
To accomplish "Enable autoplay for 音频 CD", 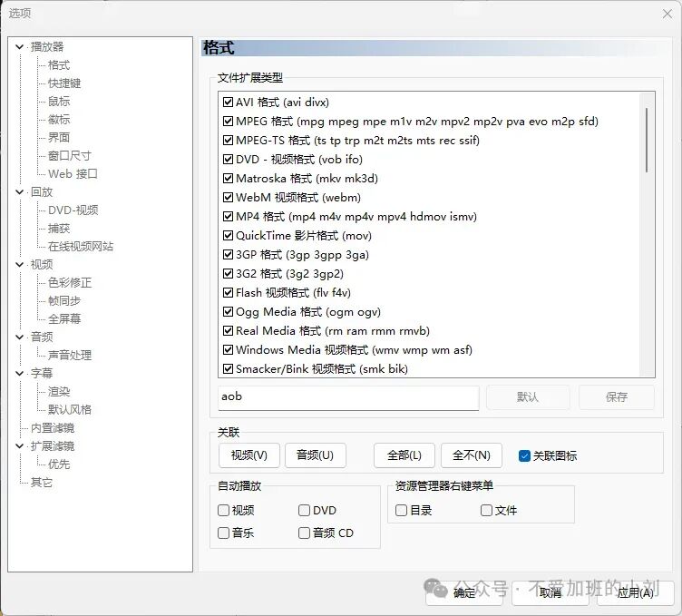I will 304,533.
